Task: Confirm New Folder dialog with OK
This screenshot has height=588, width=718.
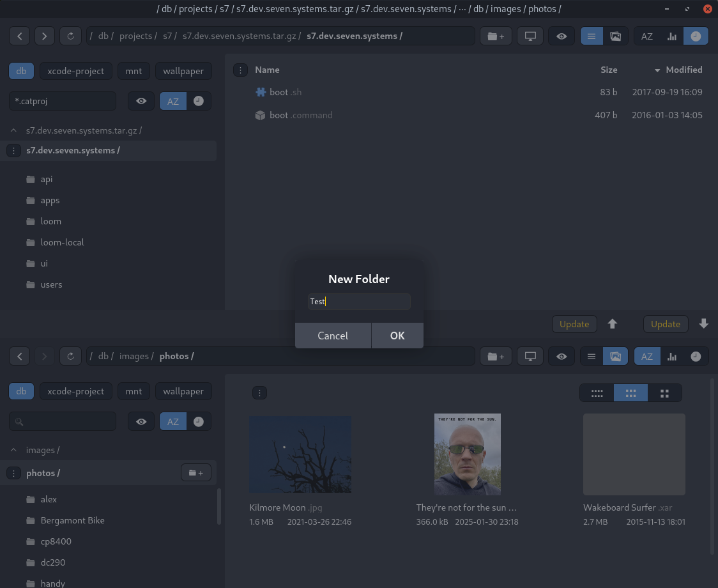Action: 397,336
